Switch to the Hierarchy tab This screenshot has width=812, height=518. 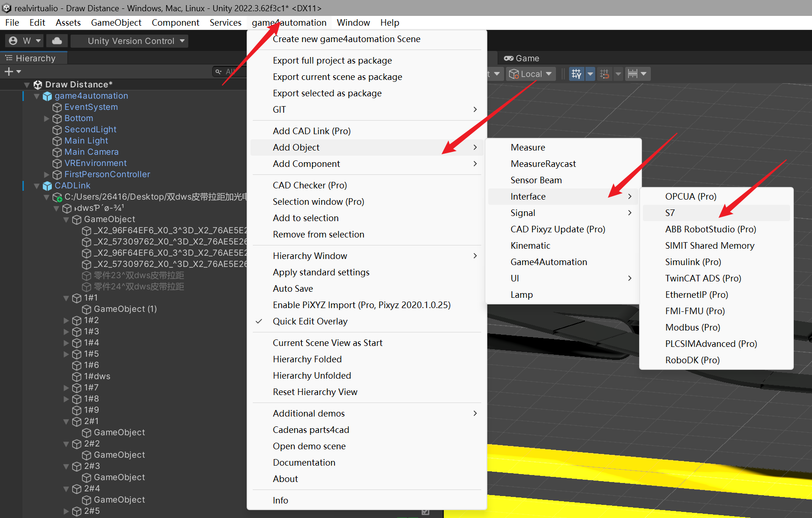click(34, 58)
